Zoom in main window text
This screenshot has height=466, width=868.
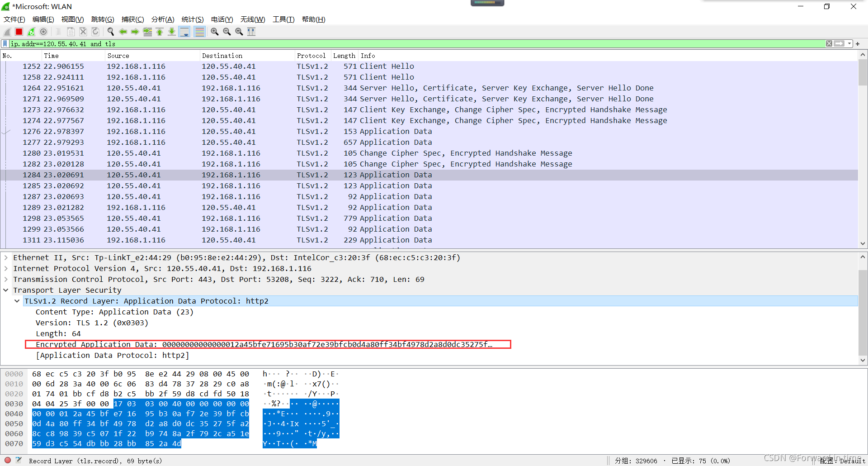(215, 32)
